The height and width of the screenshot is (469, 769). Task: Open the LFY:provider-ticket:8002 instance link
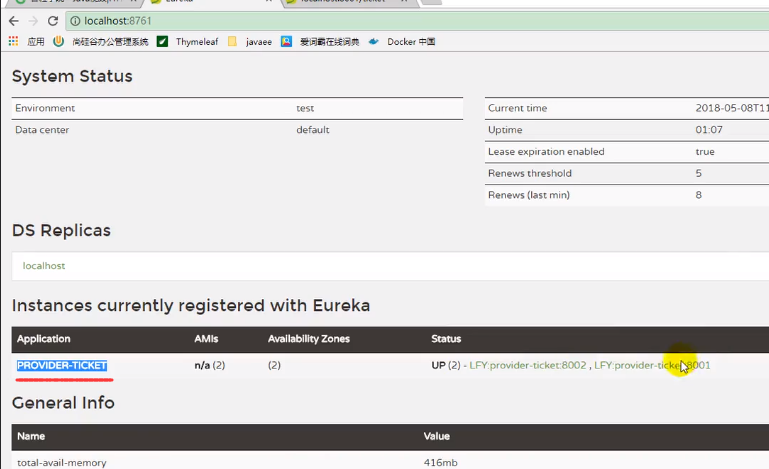528,365
